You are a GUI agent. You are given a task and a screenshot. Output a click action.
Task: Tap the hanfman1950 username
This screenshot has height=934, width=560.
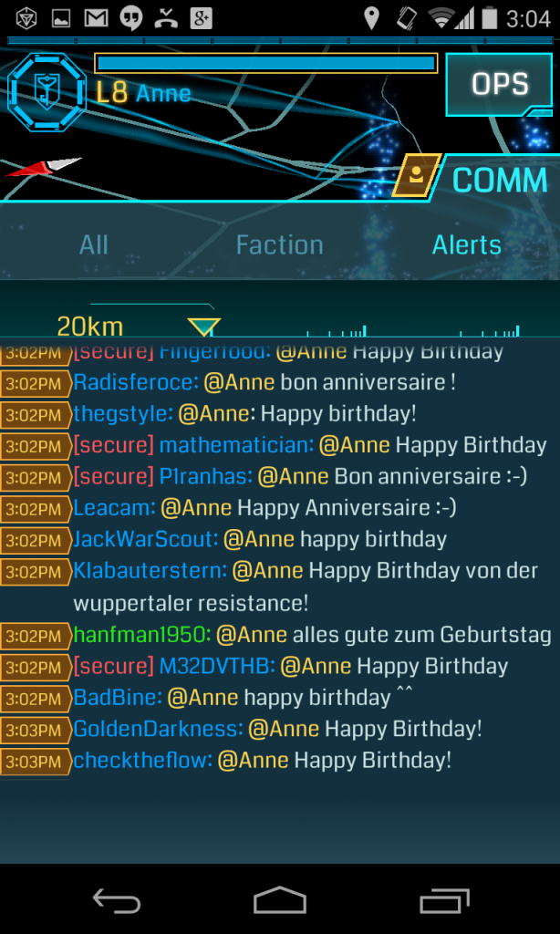pyautogui.click(x=142, y=635)
